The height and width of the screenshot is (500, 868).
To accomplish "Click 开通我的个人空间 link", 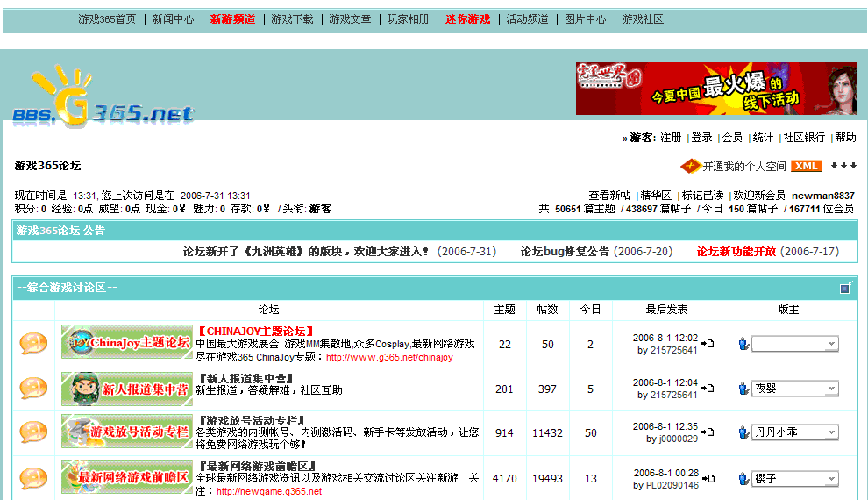I will 744,166.
